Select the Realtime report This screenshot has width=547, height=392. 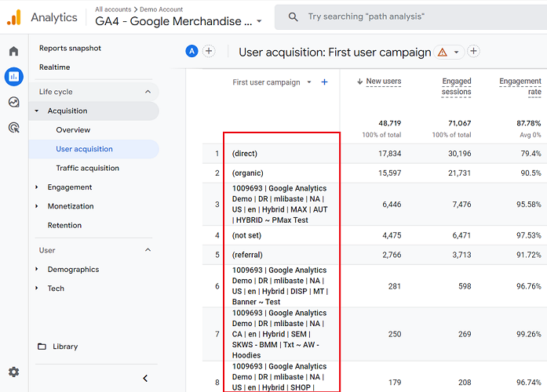tap(55, 67)
